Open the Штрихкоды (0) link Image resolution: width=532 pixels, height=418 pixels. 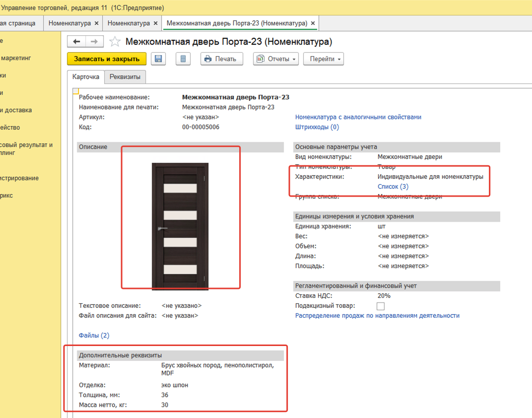(x=317, y=127)
